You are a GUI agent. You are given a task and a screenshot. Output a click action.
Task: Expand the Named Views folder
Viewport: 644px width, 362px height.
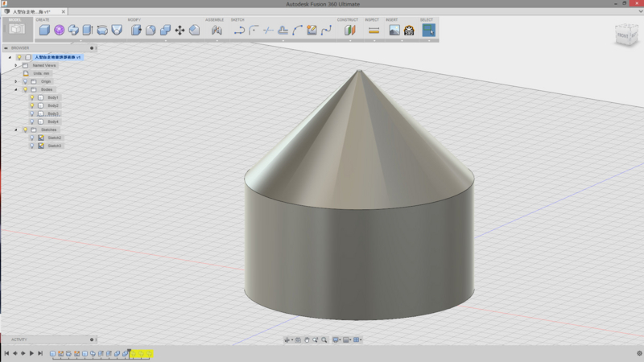(16, 65)
